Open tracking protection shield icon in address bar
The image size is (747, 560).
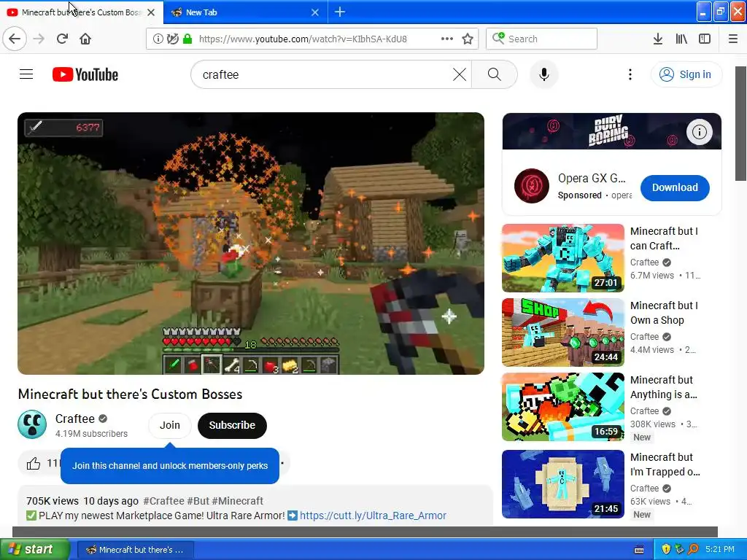coord(173,39)
